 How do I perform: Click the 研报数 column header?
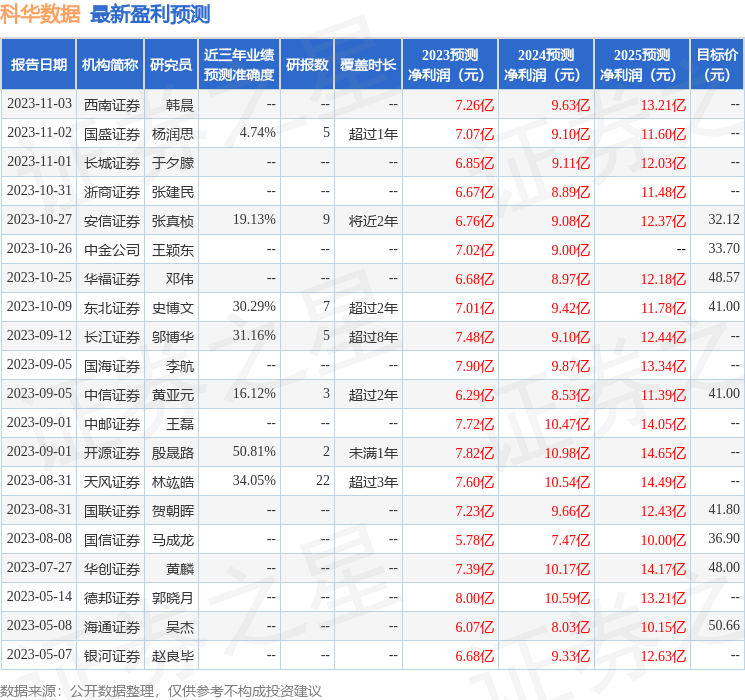[307, 65]
